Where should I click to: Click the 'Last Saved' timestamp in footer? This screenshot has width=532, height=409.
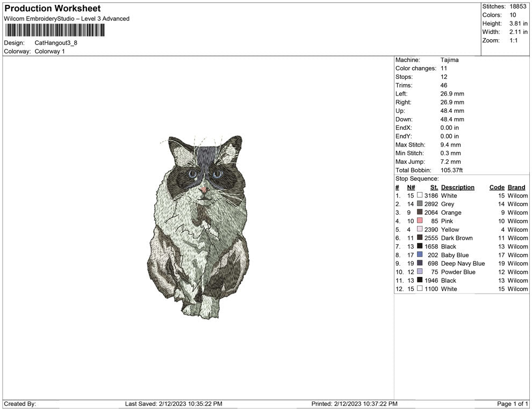point(174,404)
